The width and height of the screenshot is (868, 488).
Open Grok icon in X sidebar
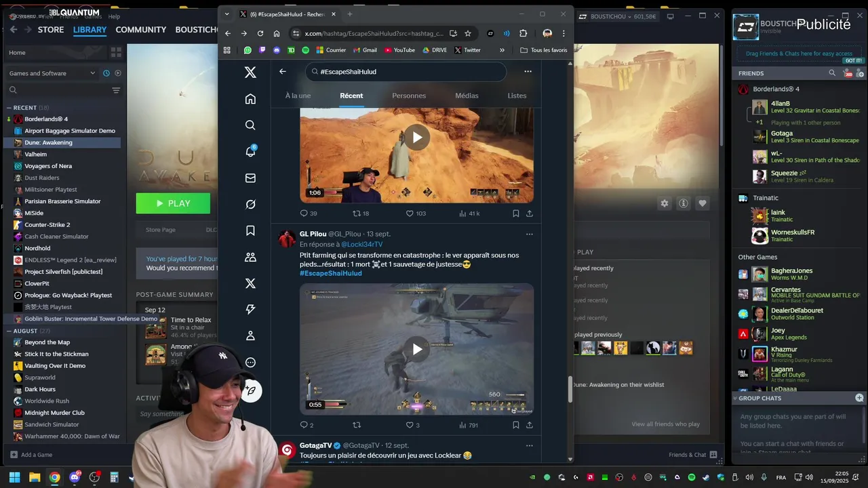250,205
